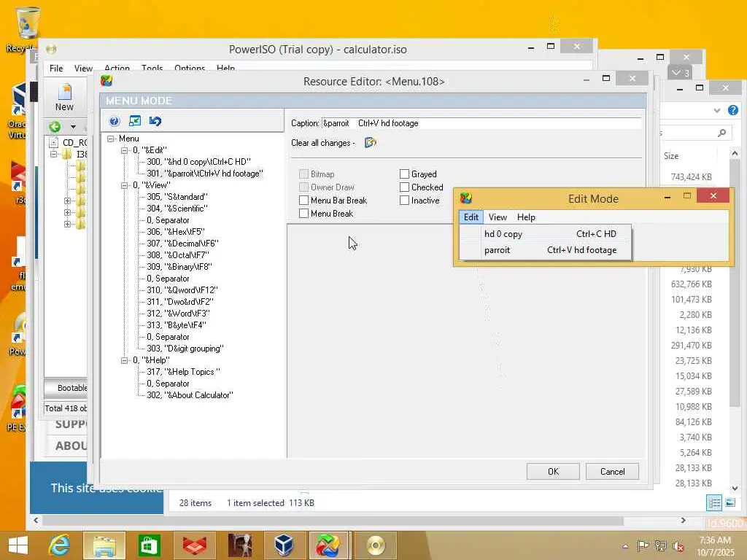Click Explorer vertical scrollbar down arrow
Screen dimensions: 747x560
click(x=735, y=488)
